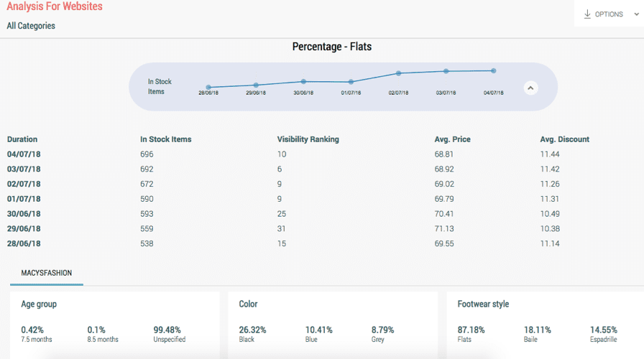This screenshot has height=359, width=644.
Task: Click the All Categories label
Action: tap(31, 26)
